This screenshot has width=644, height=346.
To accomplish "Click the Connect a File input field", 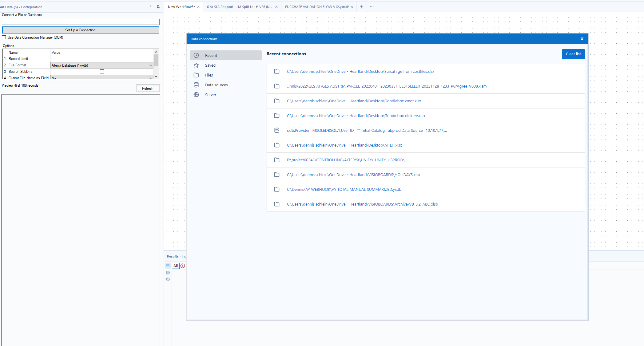I will [81, 22].
